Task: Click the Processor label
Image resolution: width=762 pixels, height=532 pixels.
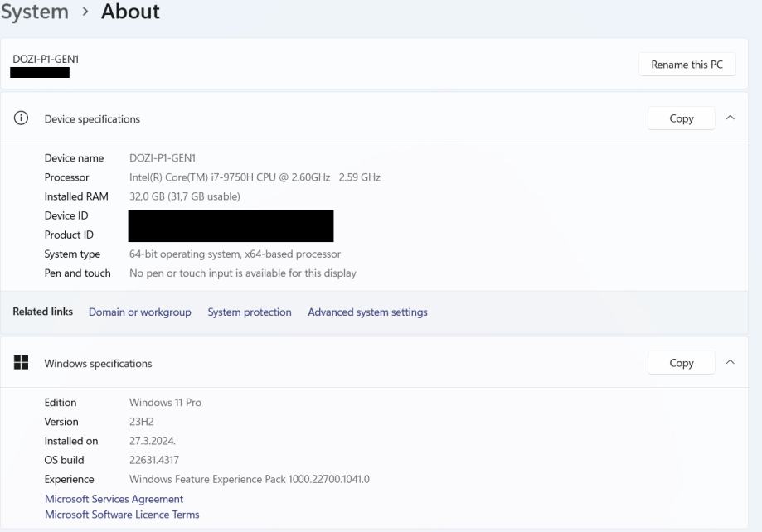Action: pos(66,177)
